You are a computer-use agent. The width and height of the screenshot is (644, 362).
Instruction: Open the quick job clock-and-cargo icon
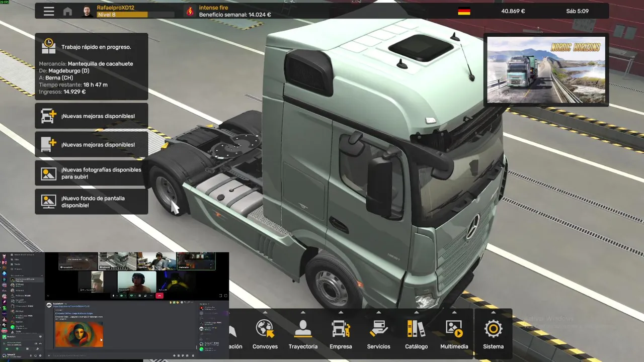[x=49, y=46]
